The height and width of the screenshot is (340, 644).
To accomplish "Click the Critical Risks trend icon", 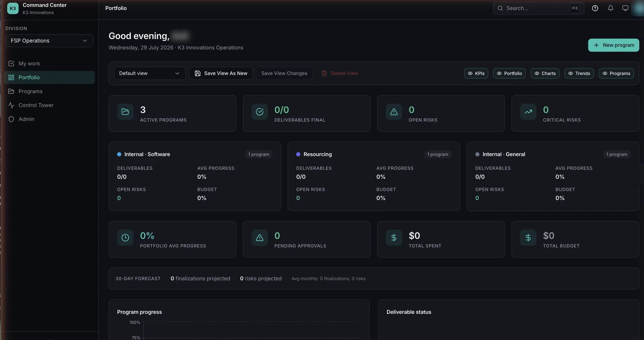I will tap(528, 112).
